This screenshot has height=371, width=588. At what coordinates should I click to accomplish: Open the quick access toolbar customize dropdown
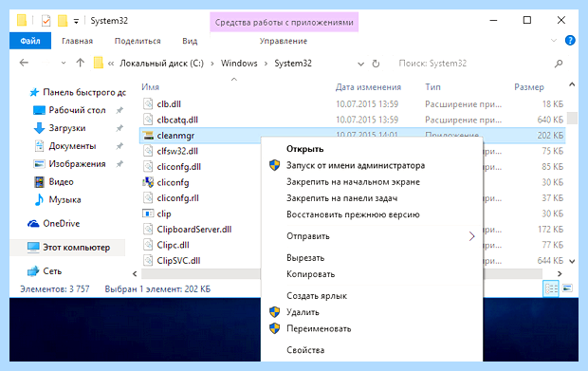tap(76, 22)
